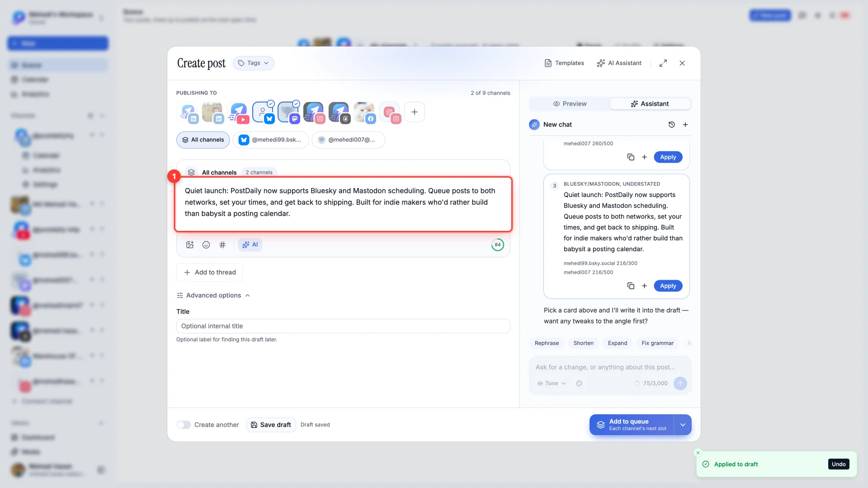Image resolution: width=868 pixels, height=488 pixels.
Task: Add another channel with the plus tile
Action: click(x=415, y=112)
